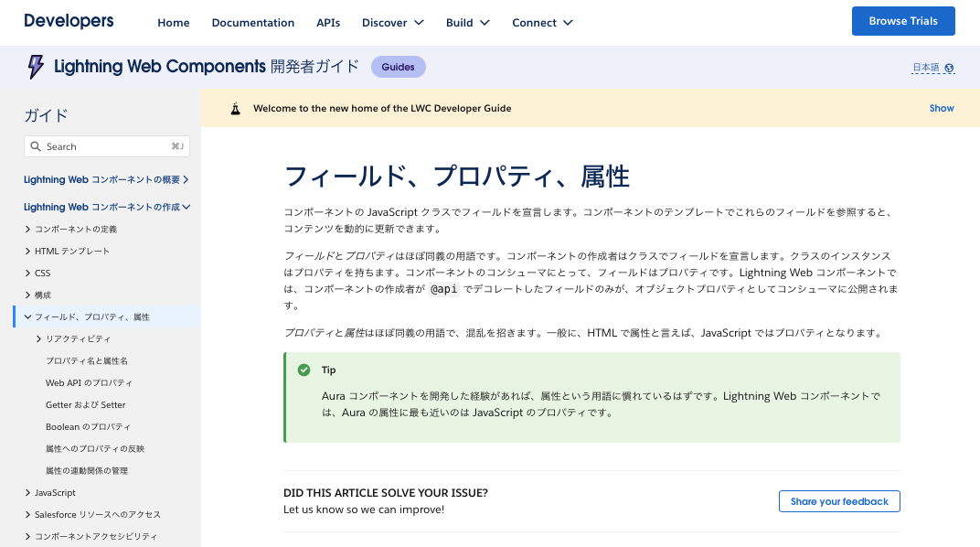
Task: Click the @api code text
Action: coord(443,289)
